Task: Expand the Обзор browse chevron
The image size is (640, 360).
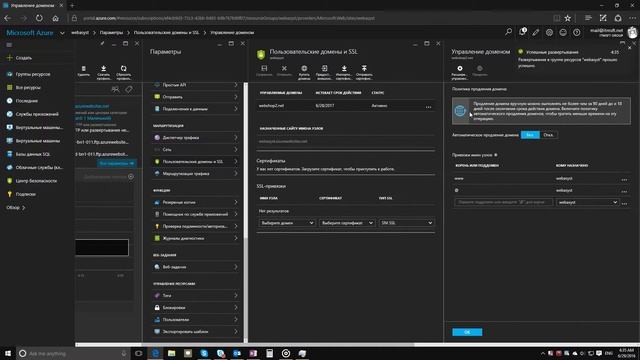Action: (24, 208)
